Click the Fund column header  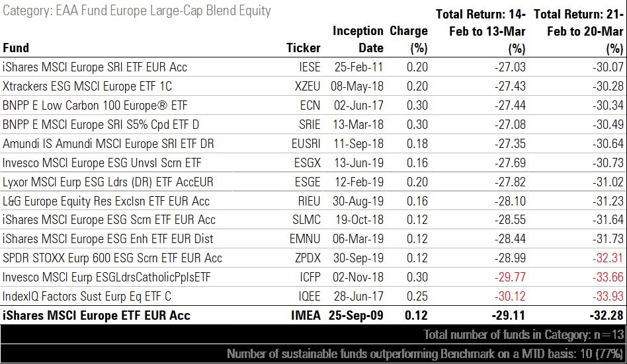tap(17, 48)
